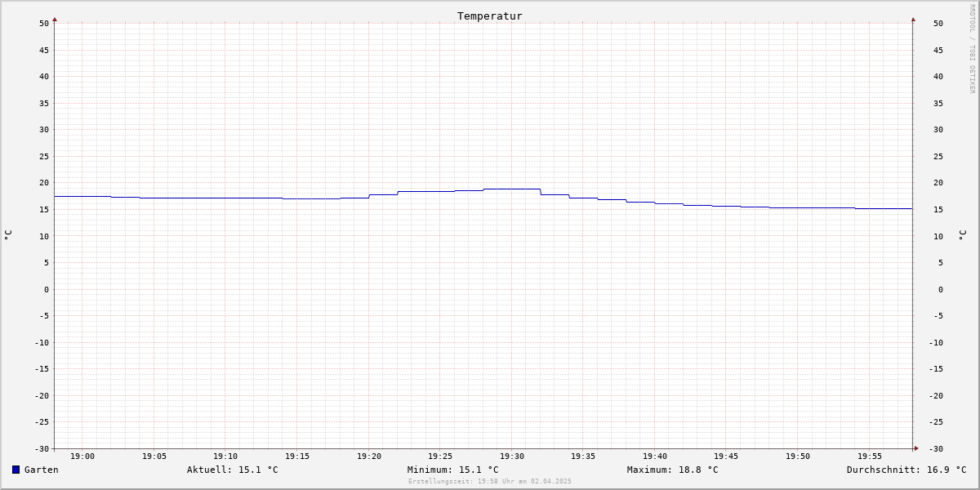Click the "-5" label on the right y-axis

pyautogui.click(x=938, y=316)
